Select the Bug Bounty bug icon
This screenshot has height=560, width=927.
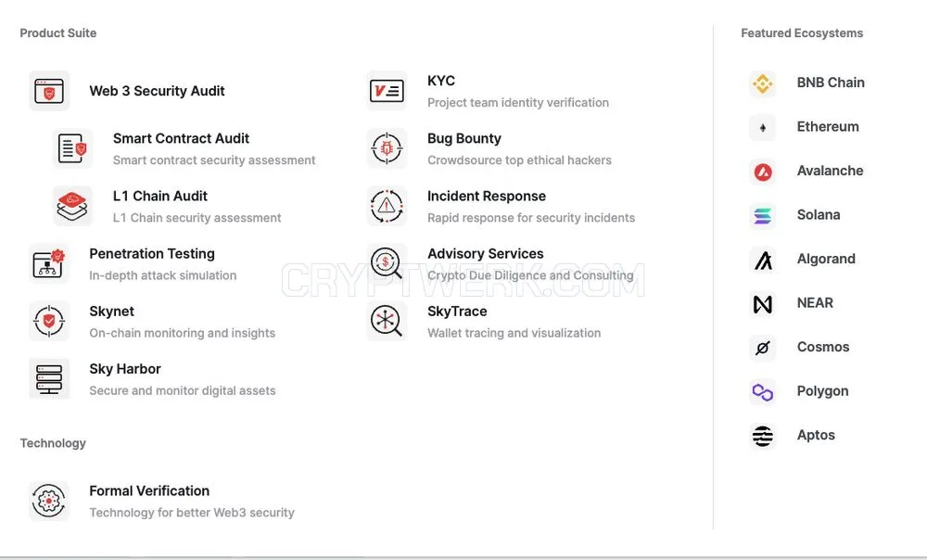tap(387, 148)
